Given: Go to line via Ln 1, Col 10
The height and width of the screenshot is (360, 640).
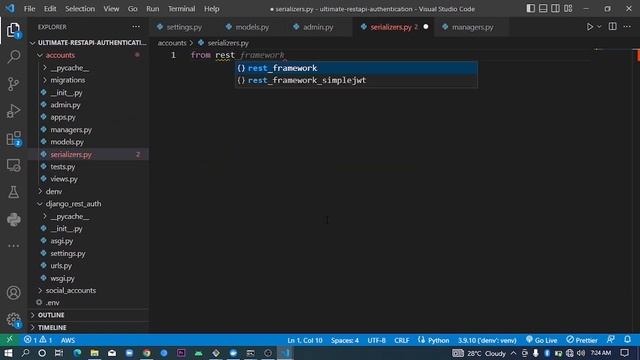Looking at the screenshot, I should (x=304, y=340).
